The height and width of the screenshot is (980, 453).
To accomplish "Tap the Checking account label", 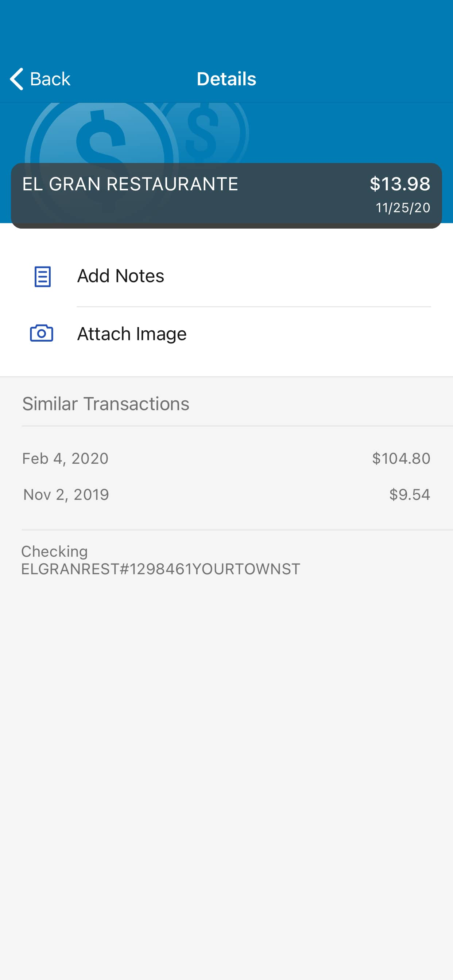I will click(x=54, y=551).
